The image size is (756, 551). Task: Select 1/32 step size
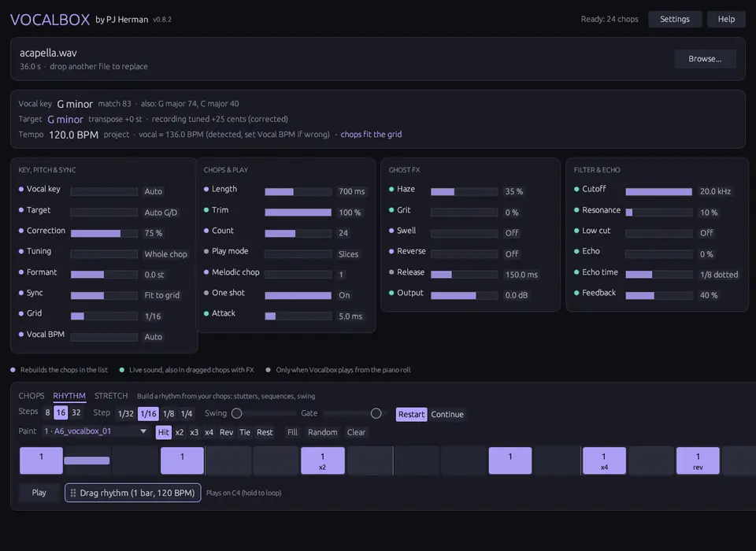pos(126,413)
